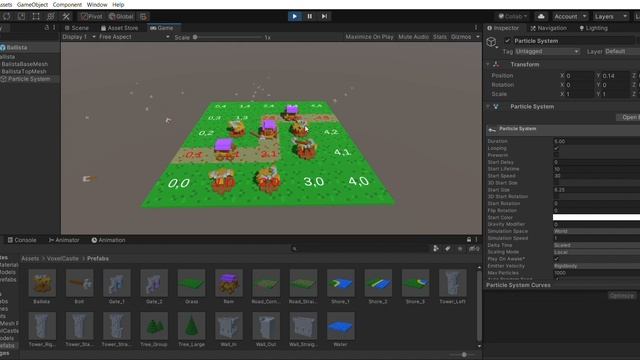Screen dimensions: 640x360
Task: Click the GameObject cube icon in Inspector
Action: 491,42
